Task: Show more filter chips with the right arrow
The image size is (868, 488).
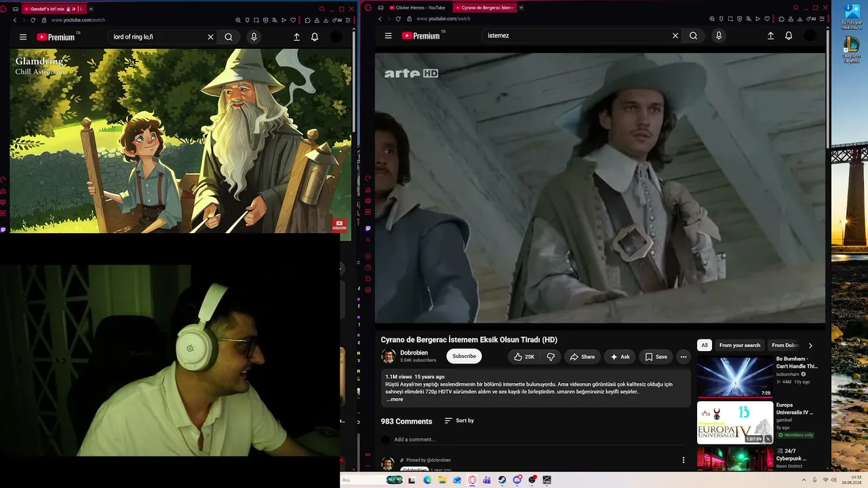Action: [810, 346]
